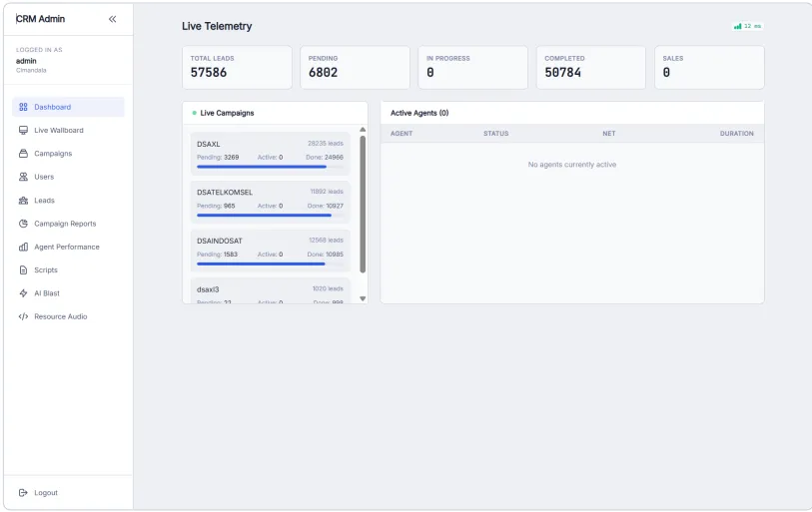This screenshot has width=812, height=512.
Task: Open Campaign Reports
Action: 68,224
